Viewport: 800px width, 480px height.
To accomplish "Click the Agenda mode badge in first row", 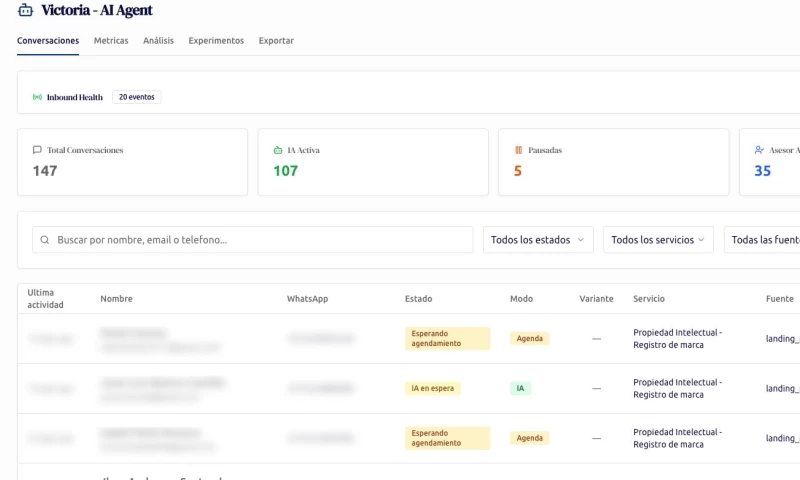I will point(530,338).
